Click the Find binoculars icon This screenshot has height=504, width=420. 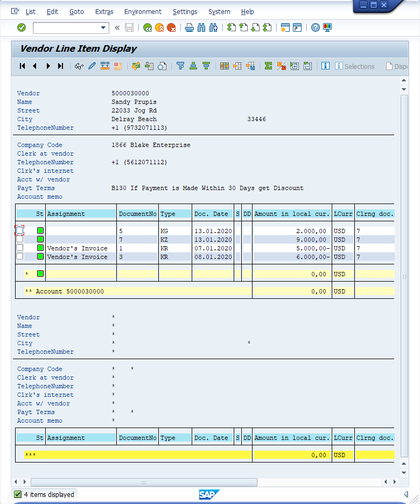coord(201,27)
